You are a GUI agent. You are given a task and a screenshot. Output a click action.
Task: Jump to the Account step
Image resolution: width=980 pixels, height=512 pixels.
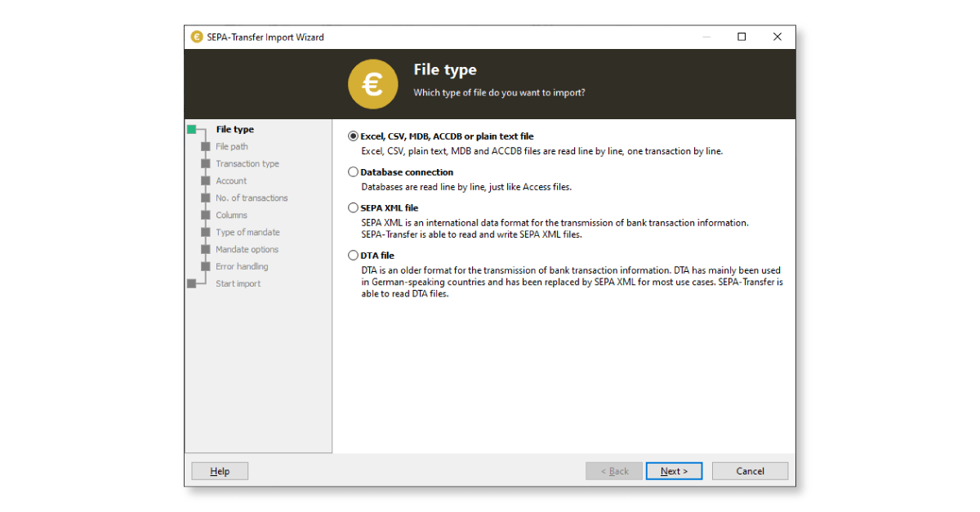(231, 181)
